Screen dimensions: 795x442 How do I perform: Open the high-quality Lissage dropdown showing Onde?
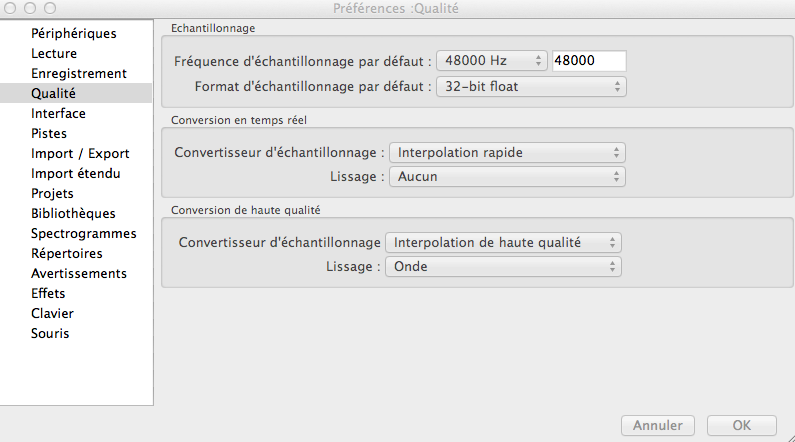click(503, 267)
